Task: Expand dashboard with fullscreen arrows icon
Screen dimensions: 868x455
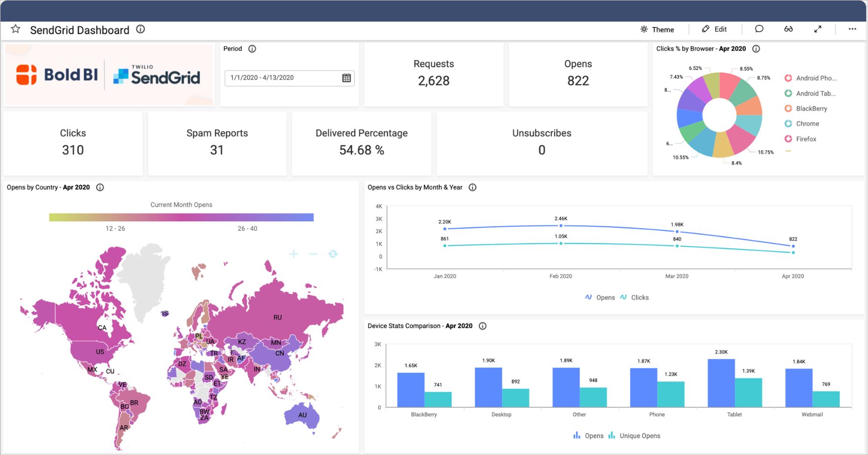Action: (818, 29)
